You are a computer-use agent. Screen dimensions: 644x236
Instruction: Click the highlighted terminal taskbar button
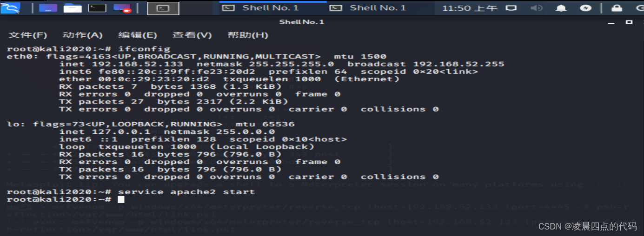(163, 8)
